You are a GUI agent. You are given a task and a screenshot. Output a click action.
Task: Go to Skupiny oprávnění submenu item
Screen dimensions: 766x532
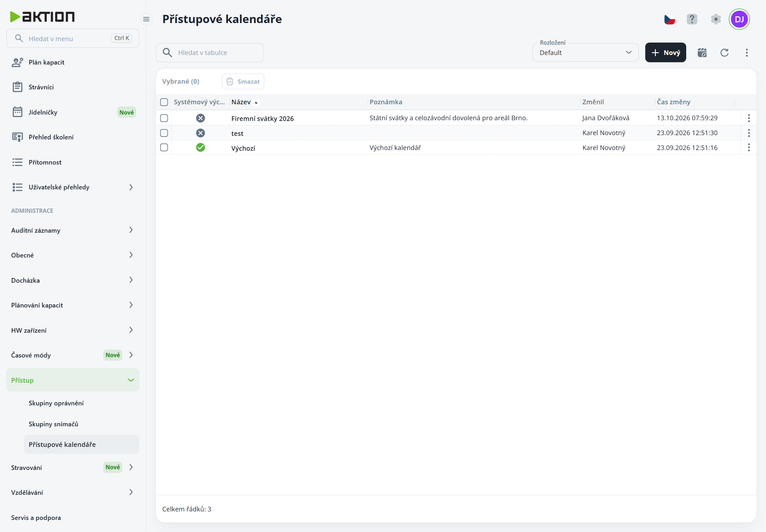(x=82, y=403)
